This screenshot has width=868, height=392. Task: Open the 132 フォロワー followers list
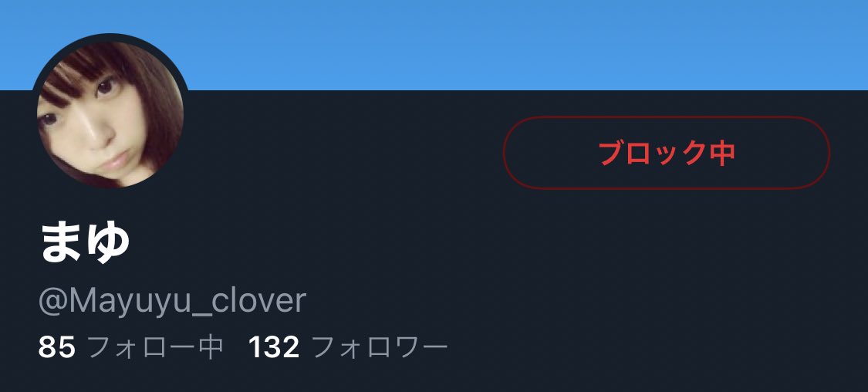348,348
